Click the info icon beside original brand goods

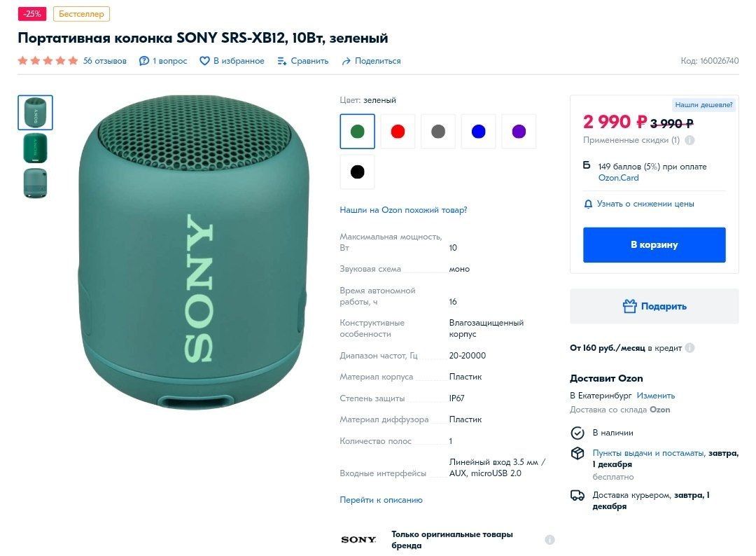[549, 539]
